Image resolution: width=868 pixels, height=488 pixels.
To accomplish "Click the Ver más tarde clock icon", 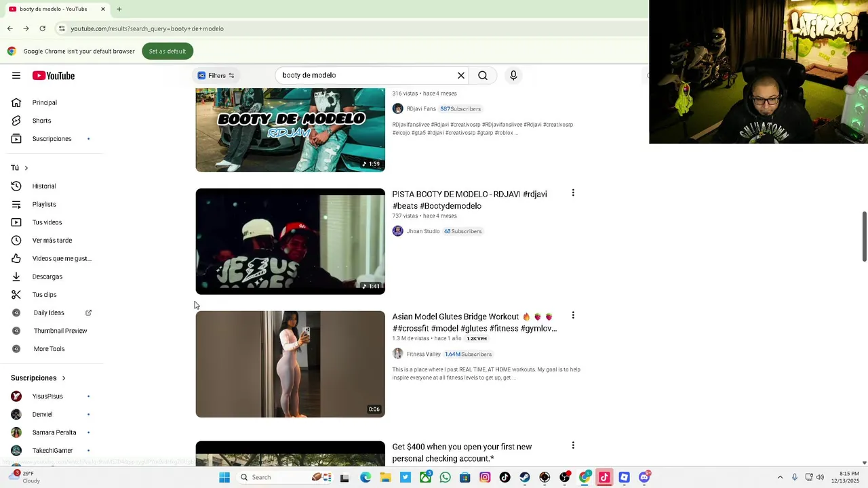I will (16, 241).
